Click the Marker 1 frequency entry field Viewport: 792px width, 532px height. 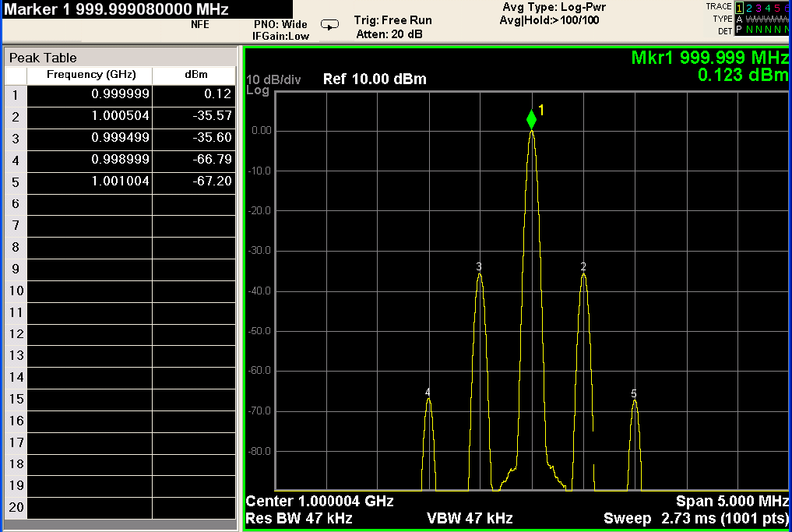pos(117,10)
